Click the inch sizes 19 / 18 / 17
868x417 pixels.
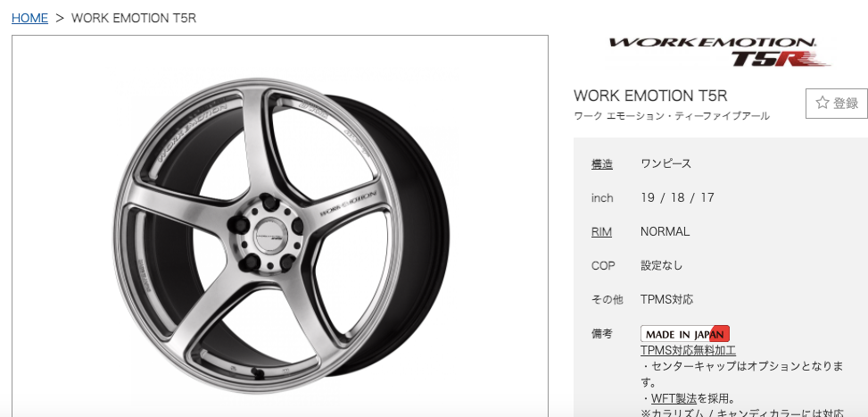(x=677, y=197)
